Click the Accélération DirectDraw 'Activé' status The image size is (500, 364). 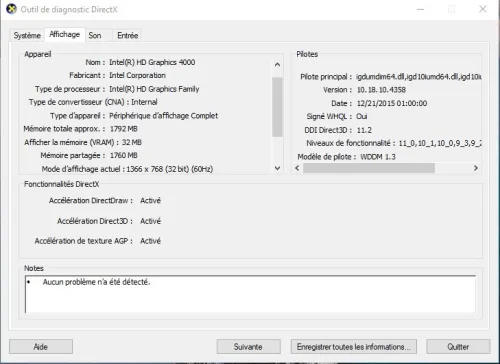click(150, 201)
